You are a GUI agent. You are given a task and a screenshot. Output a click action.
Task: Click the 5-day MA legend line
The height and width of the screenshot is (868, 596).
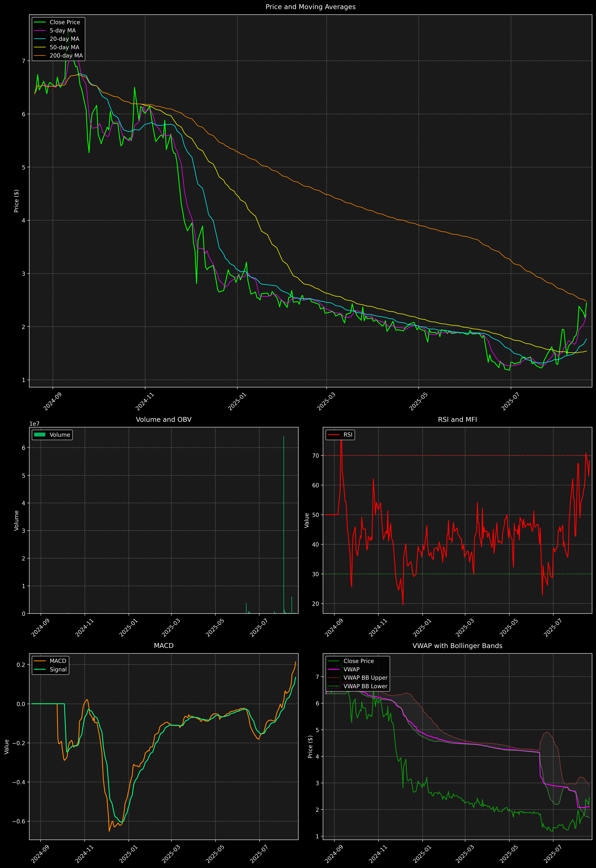click(x=40, y=31)
